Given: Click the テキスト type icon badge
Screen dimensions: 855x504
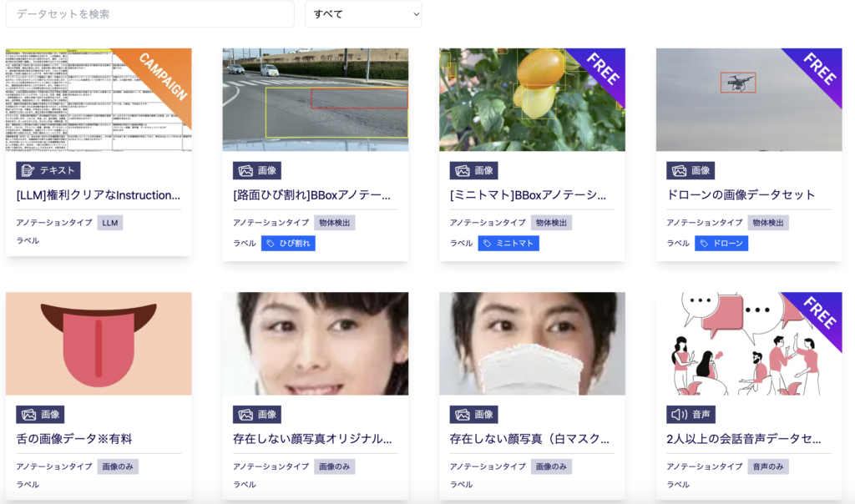Looking at the screenshot, I should pos(48,170).
